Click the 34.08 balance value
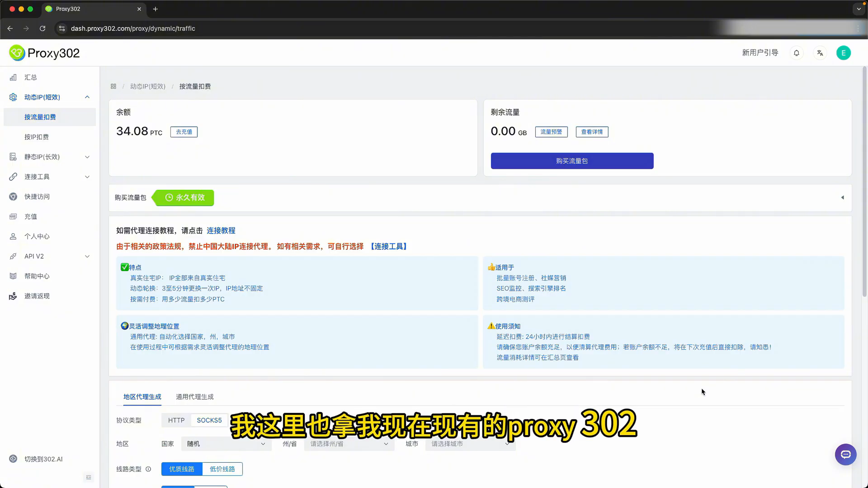This screenshot has height=488, width=868. pos(132,131)
